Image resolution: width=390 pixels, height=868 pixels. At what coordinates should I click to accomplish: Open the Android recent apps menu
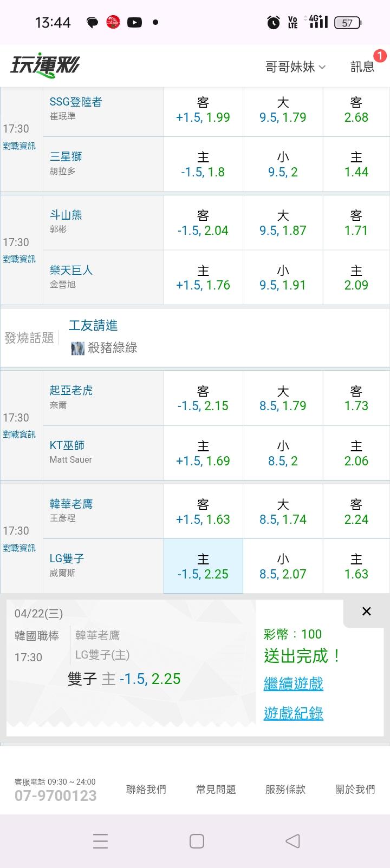pos(100,840)
